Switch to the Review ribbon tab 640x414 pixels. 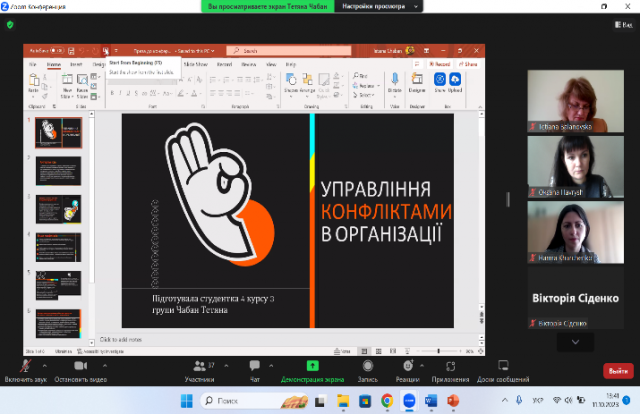click(246, 64)
